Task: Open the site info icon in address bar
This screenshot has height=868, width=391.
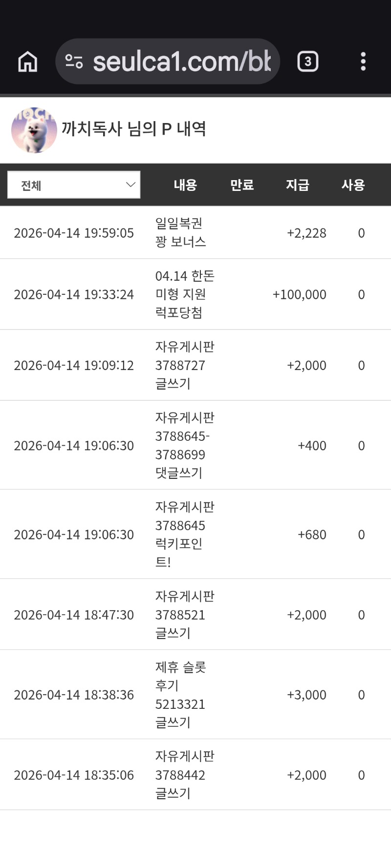Action: [74, 62]
